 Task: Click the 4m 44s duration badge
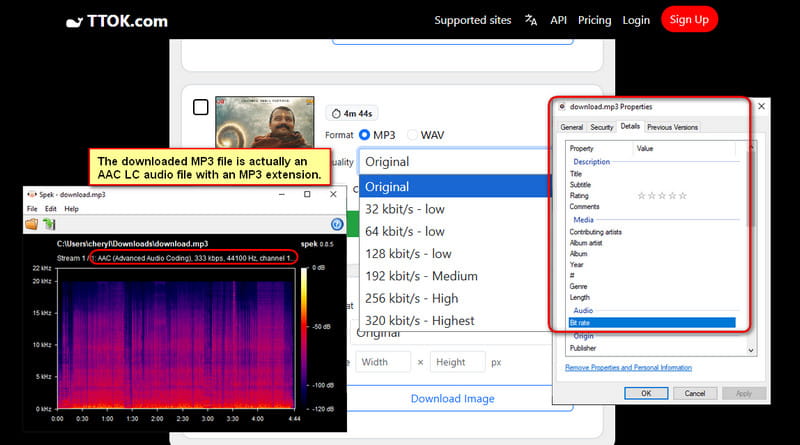click(x=352, y=113)
